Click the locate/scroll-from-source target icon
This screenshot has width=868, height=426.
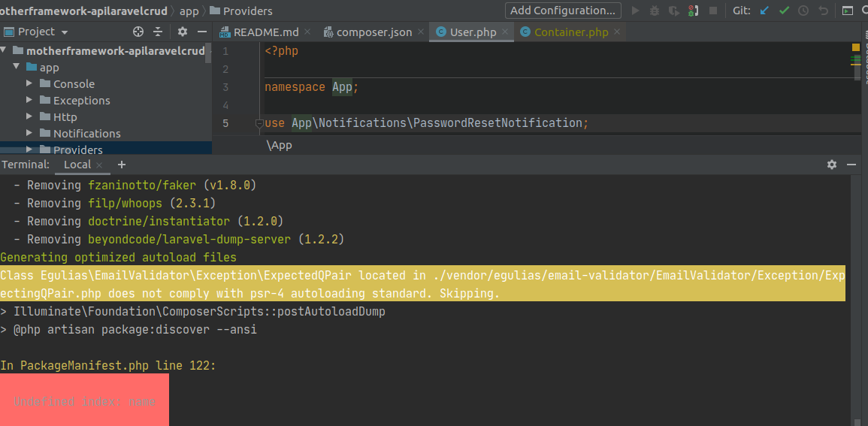pos(138,32)
